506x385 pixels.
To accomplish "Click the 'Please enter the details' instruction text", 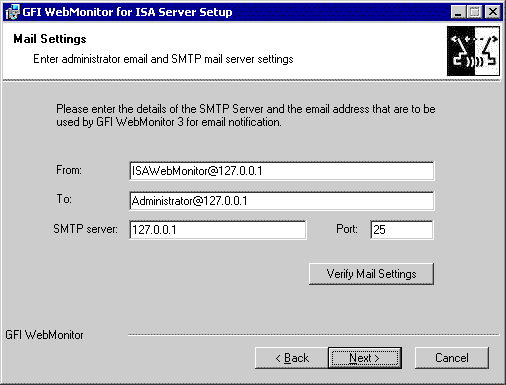I will click(246, 115).
